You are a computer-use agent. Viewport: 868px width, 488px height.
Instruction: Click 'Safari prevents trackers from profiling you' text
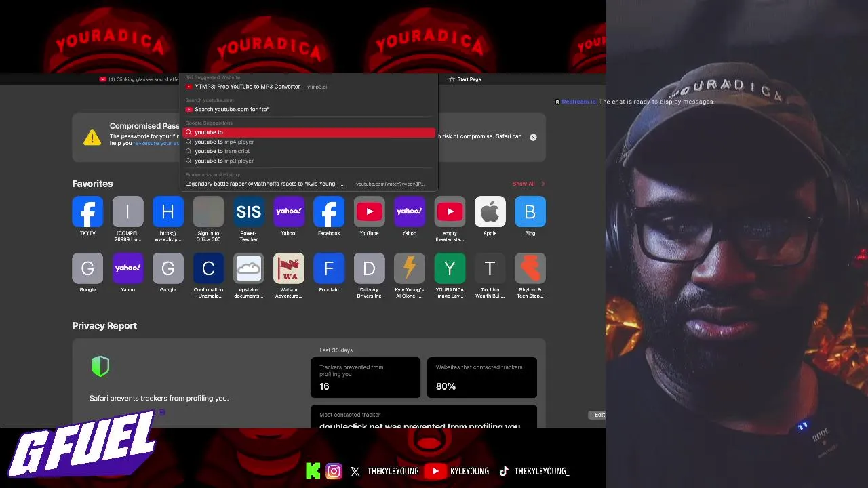pyautogui.click(x=159, y=398)
